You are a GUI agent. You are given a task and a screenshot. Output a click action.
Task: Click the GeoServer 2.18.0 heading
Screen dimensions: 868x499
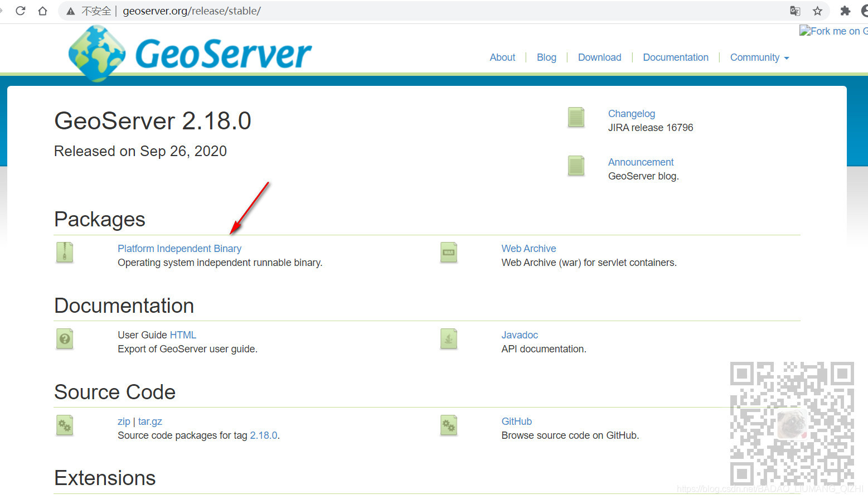click(153, 121)
